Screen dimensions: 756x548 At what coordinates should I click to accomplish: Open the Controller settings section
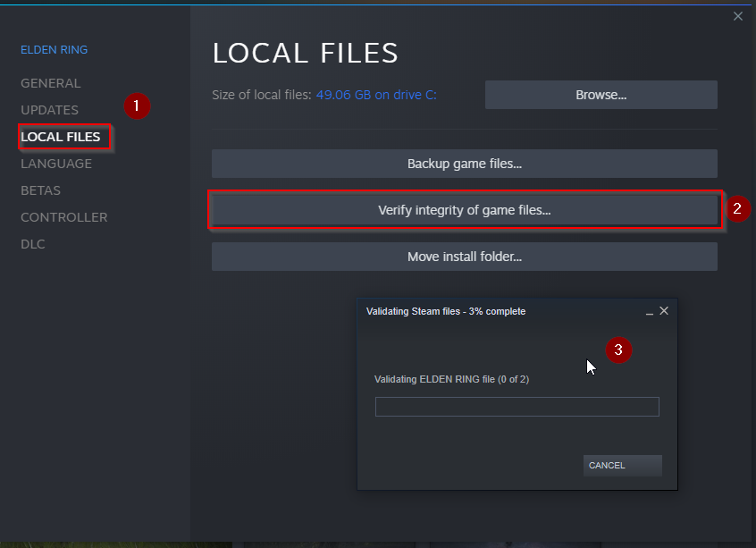[x=63, y=217]
